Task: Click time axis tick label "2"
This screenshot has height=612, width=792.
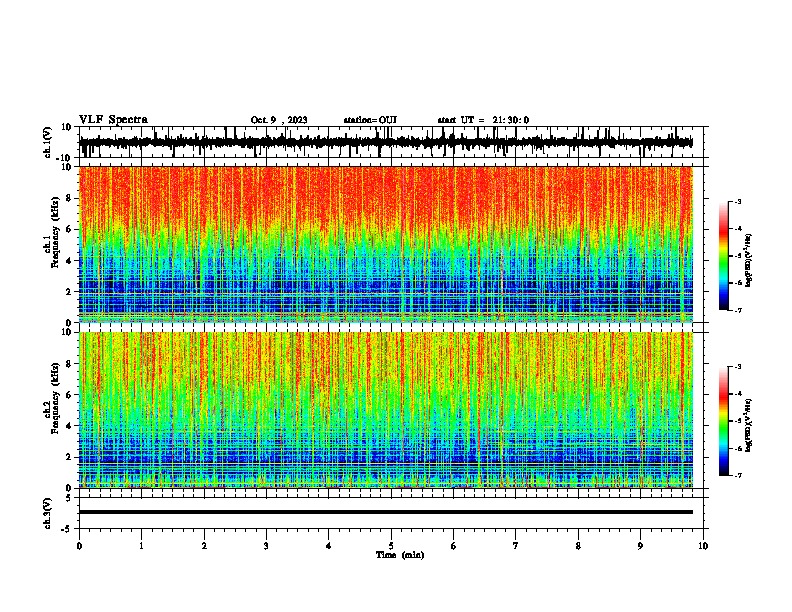Action: point(204,546)
